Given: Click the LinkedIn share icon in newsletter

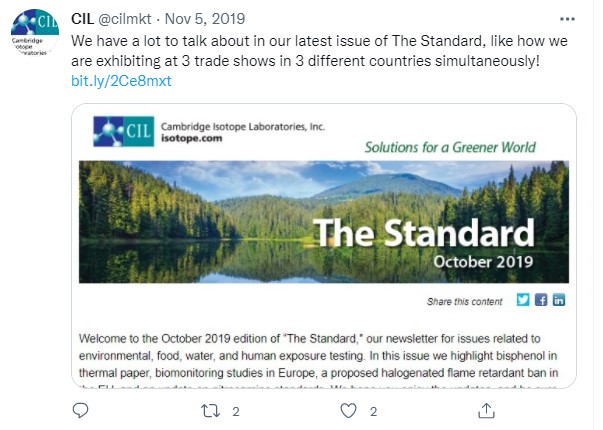Looking at the screenshot, I should pos(559,300).
